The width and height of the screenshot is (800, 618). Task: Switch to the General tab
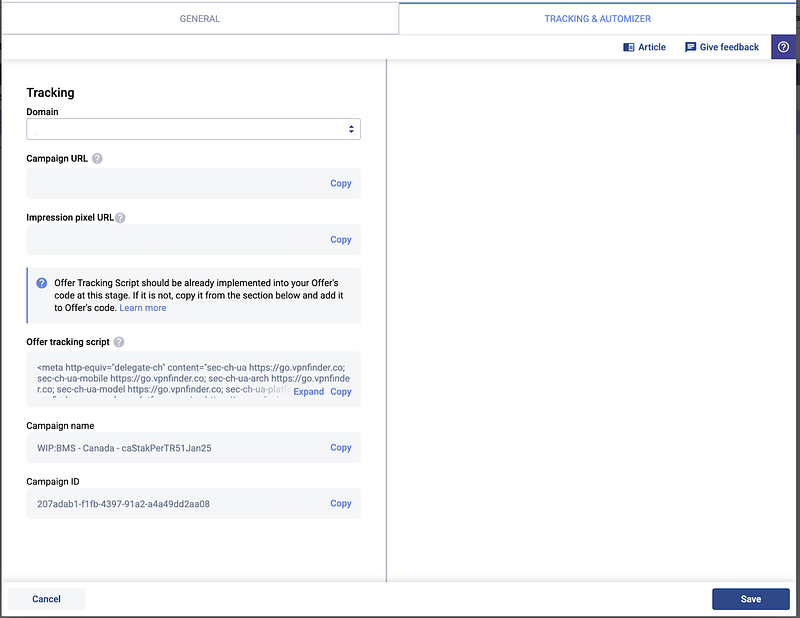200,18
